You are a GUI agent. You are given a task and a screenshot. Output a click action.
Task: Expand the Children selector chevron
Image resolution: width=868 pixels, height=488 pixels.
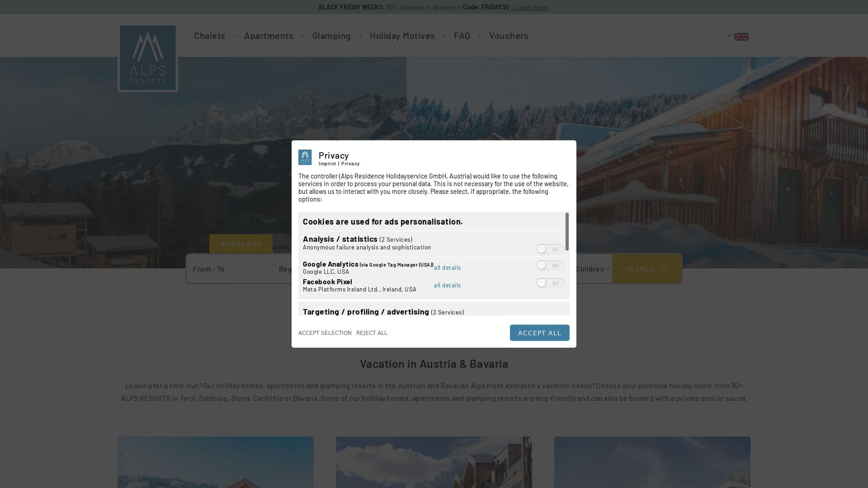pyautogui.click(x=608, y=268)
